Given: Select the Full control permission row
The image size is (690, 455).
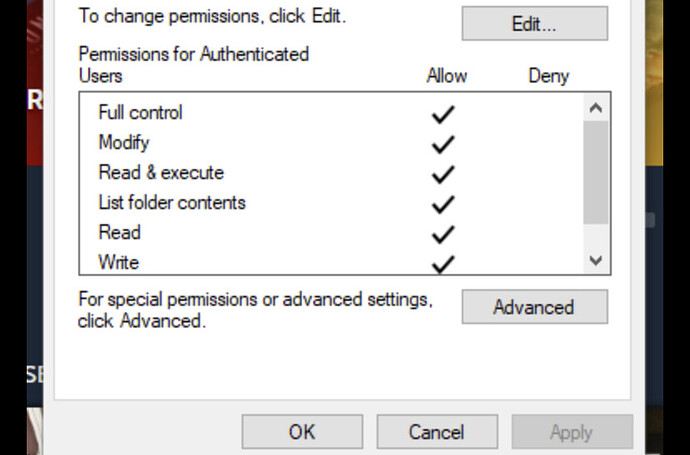Looking at the screenshot, I should (140, 113).
